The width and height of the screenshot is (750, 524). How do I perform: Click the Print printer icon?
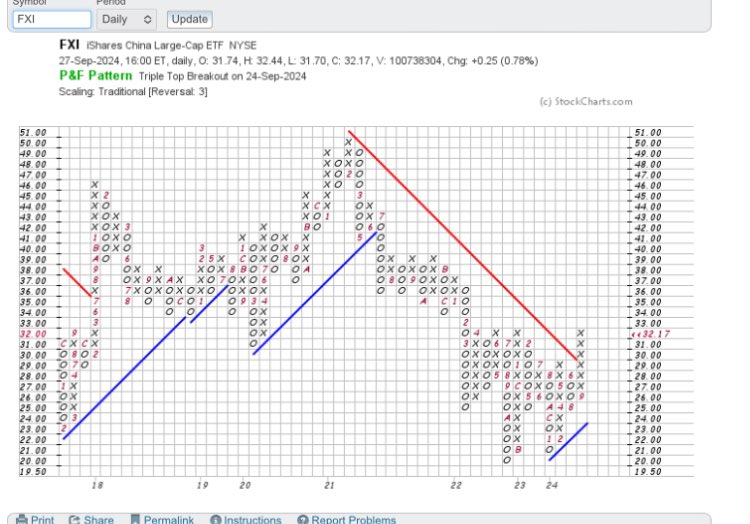point(22,519)
